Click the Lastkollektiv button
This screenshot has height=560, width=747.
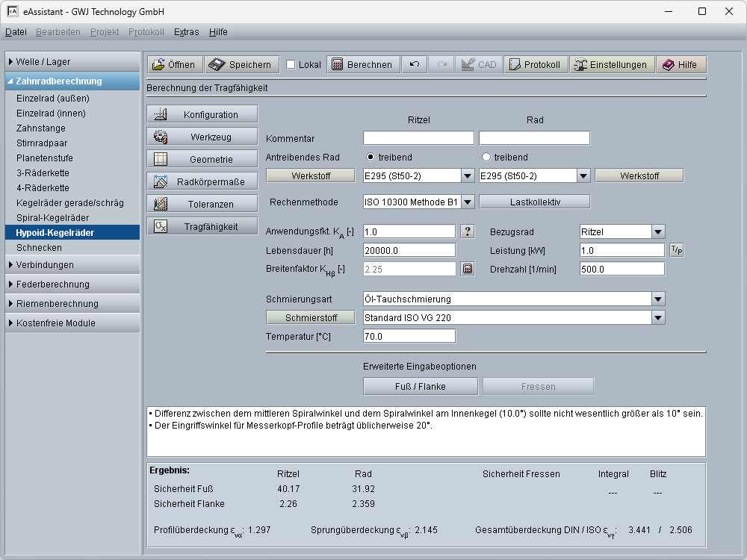tap(534, 202)
